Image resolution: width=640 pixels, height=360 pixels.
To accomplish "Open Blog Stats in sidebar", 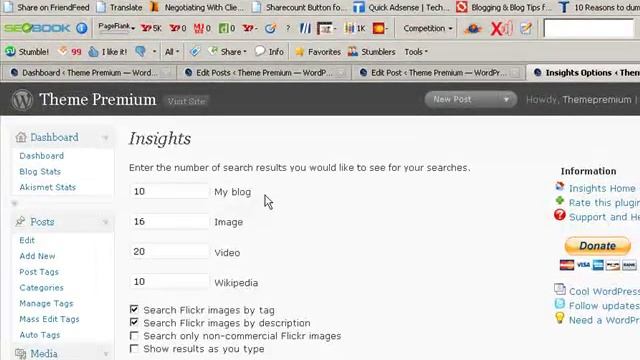I will [x=40, y=171].
